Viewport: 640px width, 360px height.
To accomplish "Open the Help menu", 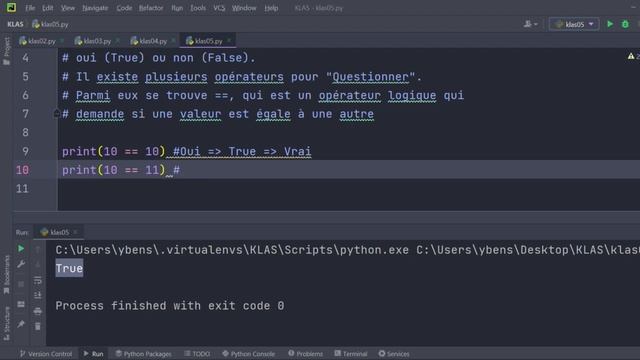I will (x=271, y=8).
